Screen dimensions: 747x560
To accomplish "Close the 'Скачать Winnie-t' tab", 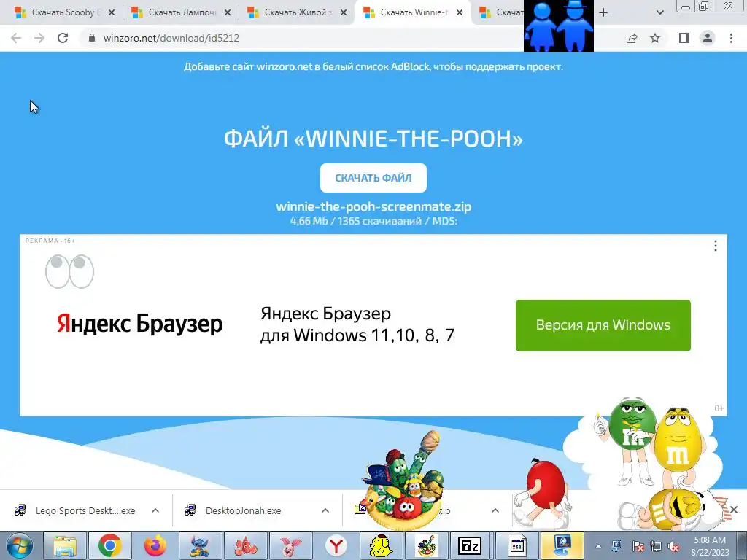I will [460, 13].
